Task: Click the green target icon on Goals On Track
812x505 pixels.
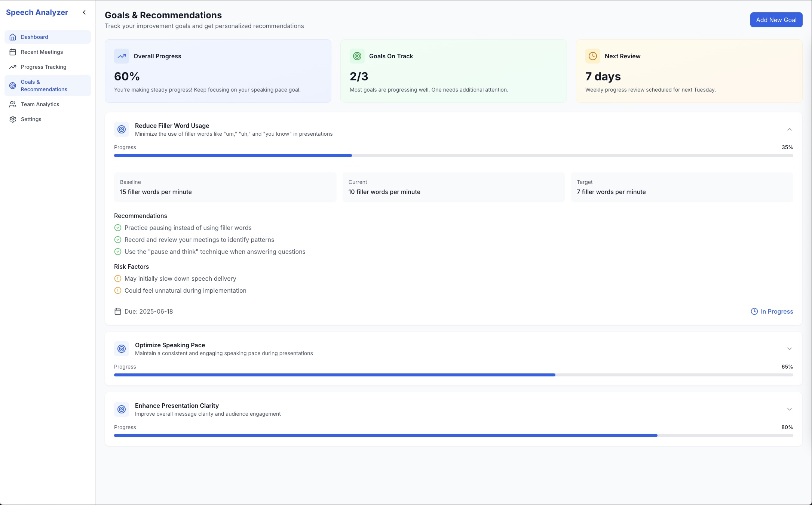Action: click(357, 56)
